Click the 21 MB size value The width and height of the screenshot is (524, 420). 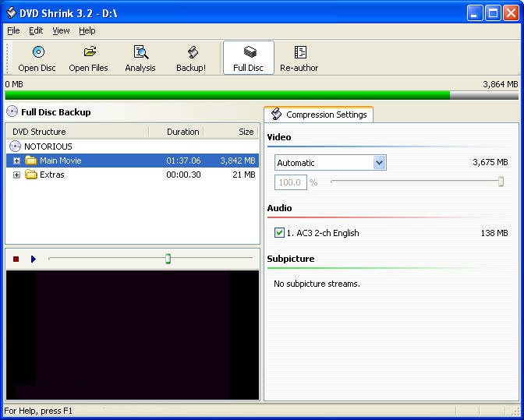click(244, 175)
